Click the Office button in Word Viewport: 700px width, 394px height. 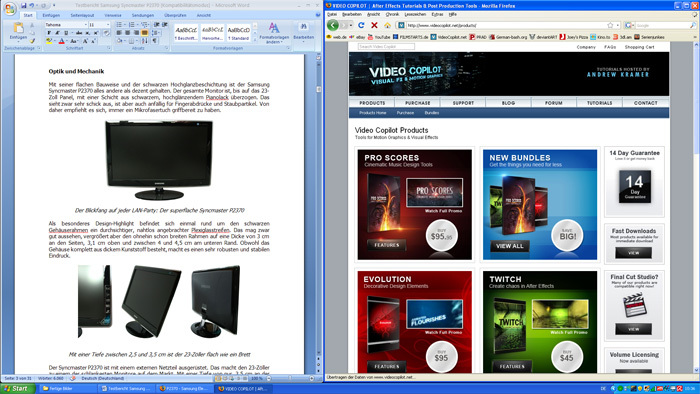10,9
